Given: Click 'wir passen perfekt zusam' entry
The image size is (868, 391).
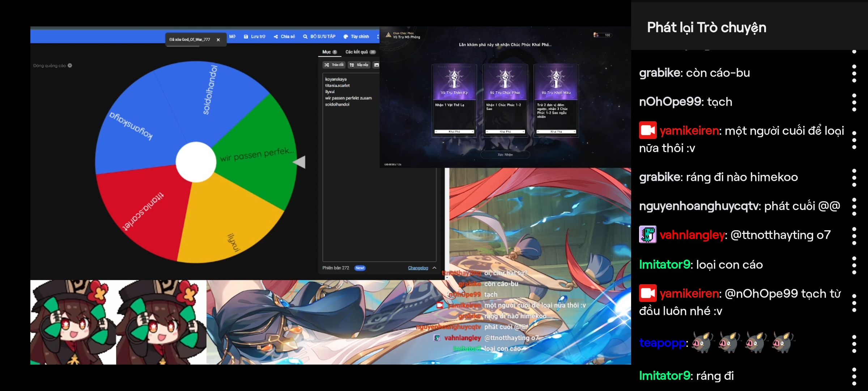Looking at the screenshot, I should pos(348,98).
